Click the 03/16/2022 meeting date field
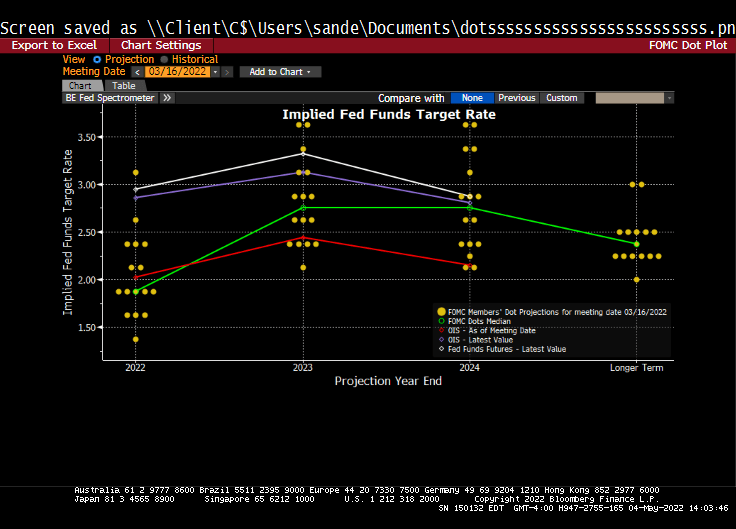Image resolution: width=736 pixels, height=529 pixels. pyautogui.click(x=177, y=72)
